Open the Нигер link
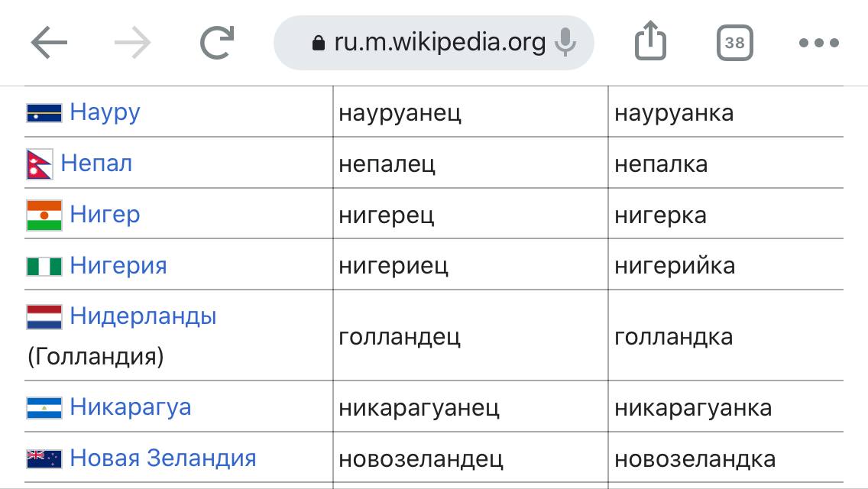Viewport: 868px width, 489px height. tap(105, 214)
